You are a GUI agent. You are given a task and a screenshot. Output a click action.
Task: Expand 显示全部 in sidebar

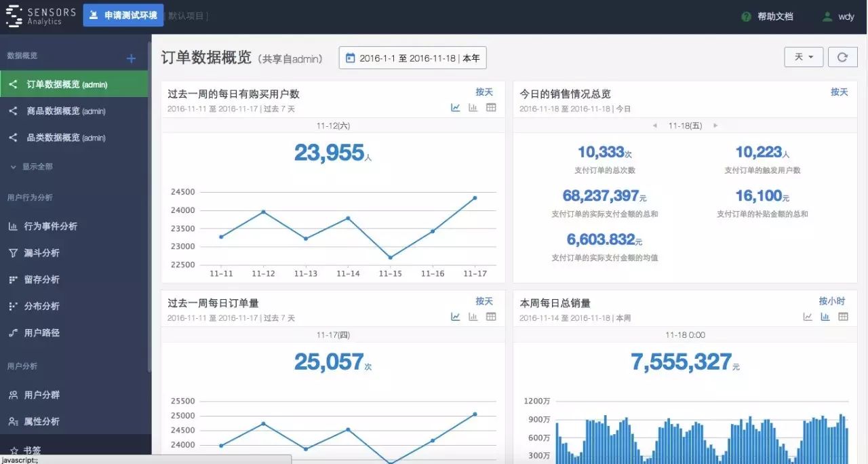coord(31,166)
